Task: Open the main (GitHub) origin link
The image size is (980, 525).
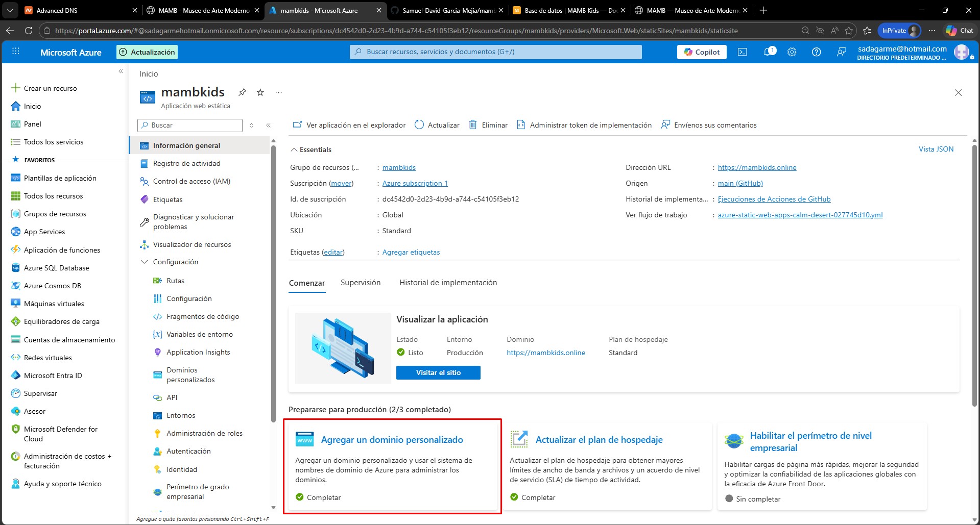Action: tap(740, 183)
